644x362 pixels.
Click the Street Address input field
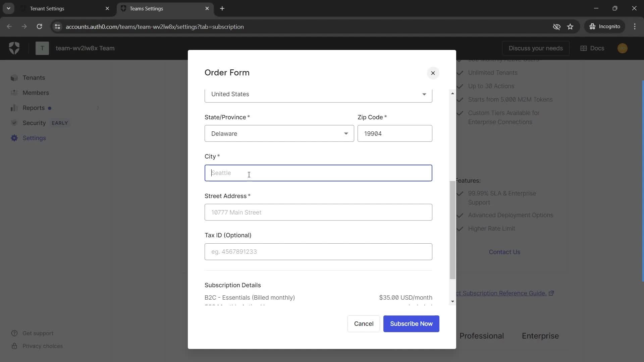pyautogui.click(x=318, y=212)
